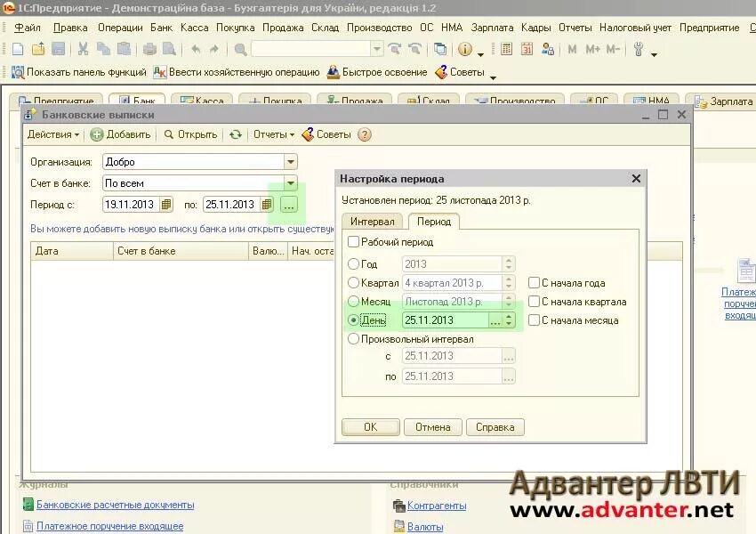
Task: Open the Операции menu
Action: (120, 28)
